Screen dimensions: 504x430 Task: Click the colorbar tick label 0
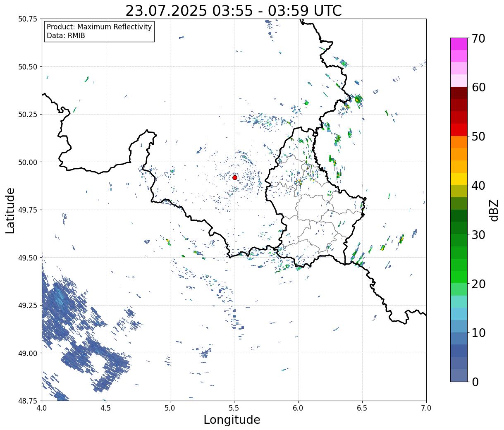pos(475,382)
